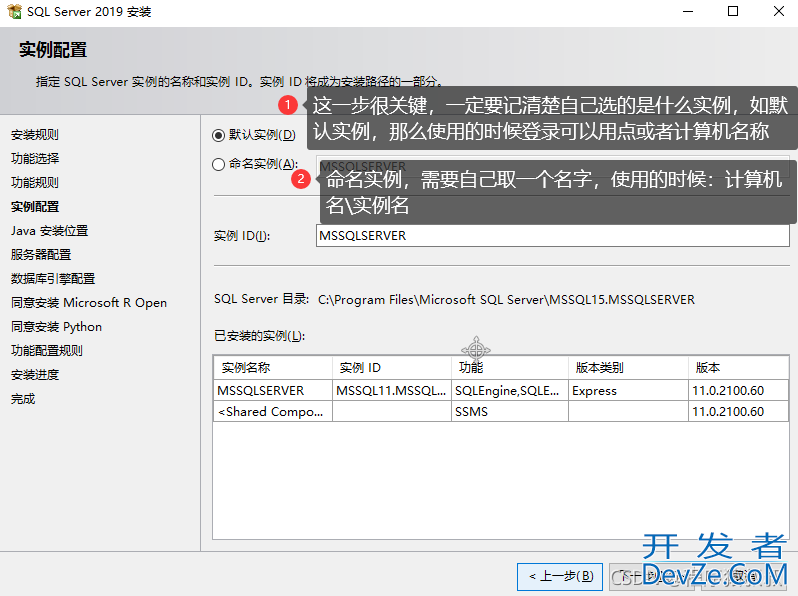Select the MSSQLSERVER row in installed instances

501,390
